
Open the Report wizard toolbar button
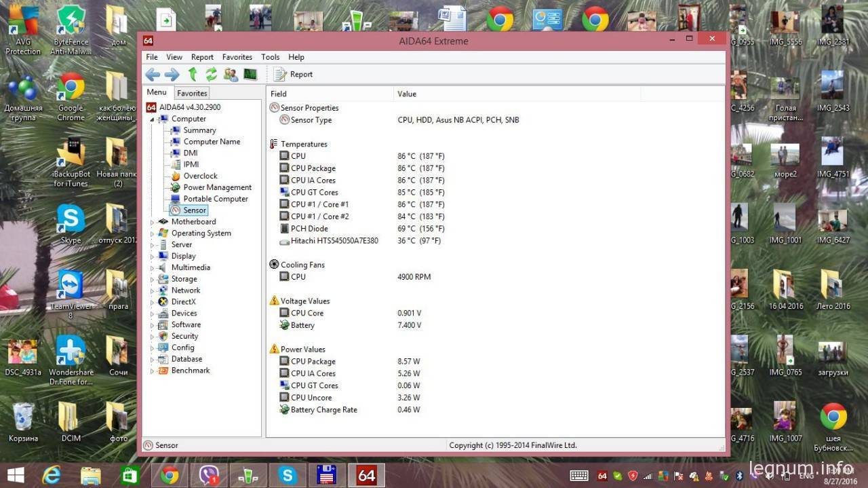293,75
